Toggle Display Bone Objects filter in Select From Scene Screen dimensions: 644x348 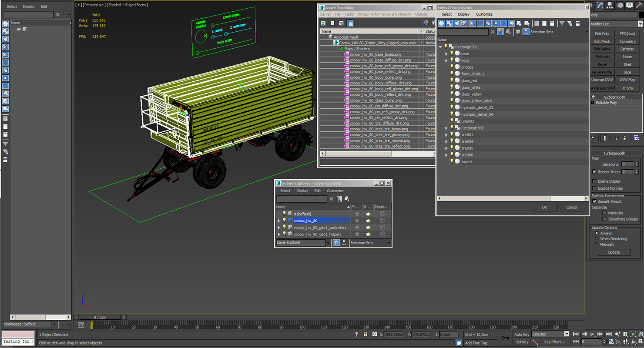pos(503,23)
